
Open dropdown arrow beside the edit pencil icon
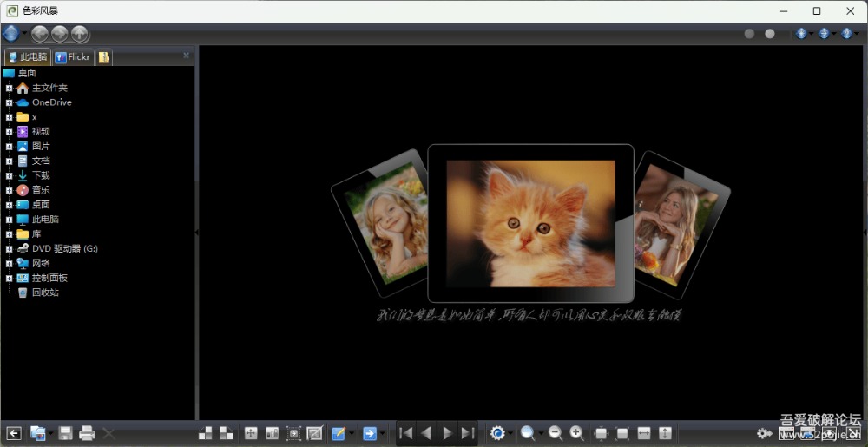pyautogui.click(x=352, y=433)
